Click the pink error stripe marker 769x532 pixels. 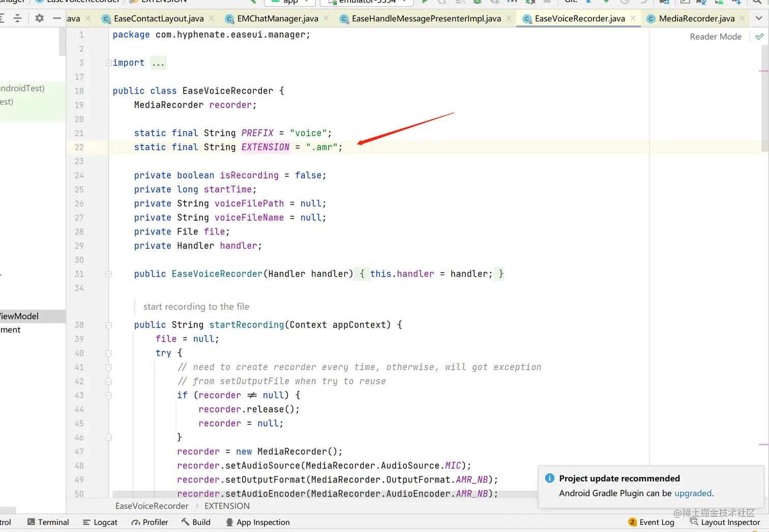pos(763,71)
